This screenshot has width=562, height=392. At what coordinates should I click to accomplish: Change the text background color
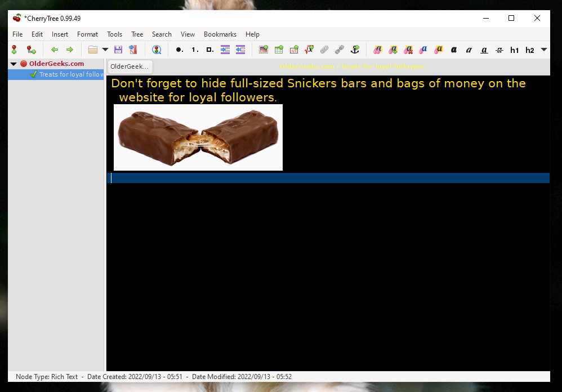(x=439, y=50)
